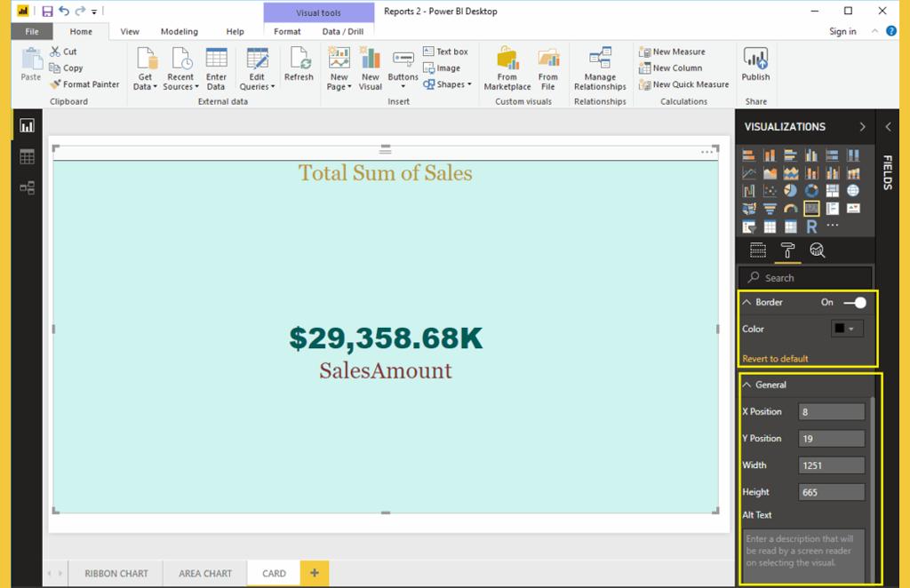The image size is (910, 588).
Task: Add a new page with plus button
Action: pyautogui.click(x=314, y=574)
